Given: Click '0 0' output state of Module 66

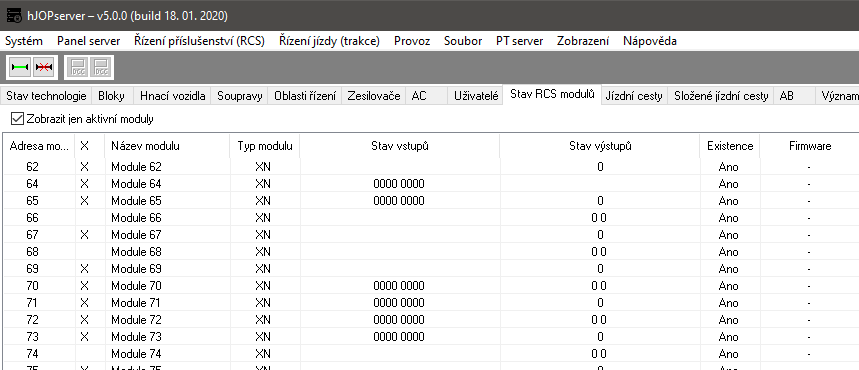Looking at the screenshot, I should (599, 218).
